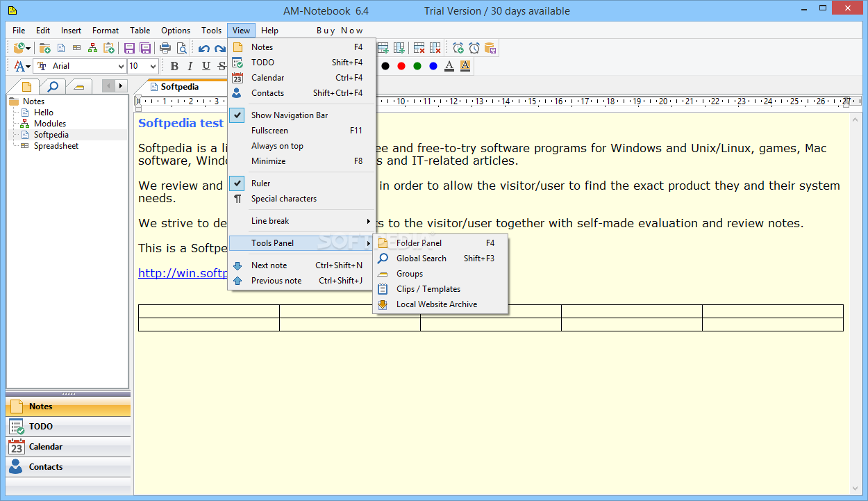The width and height of the screenshot is (868, 501).
Task: Open the Table menu
Action: pos(140,31)
